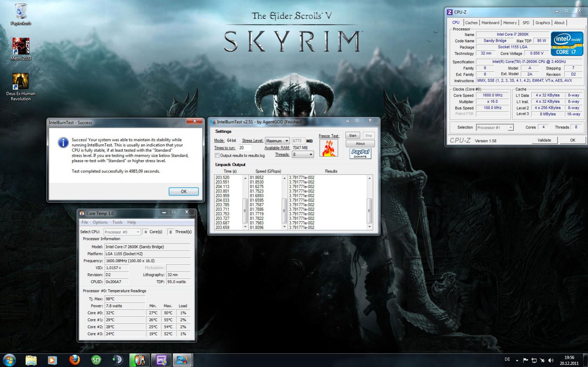Switch to the Mainboard tab in CPU-Z
Screen dimensions: 588x367
coord(490,23)
